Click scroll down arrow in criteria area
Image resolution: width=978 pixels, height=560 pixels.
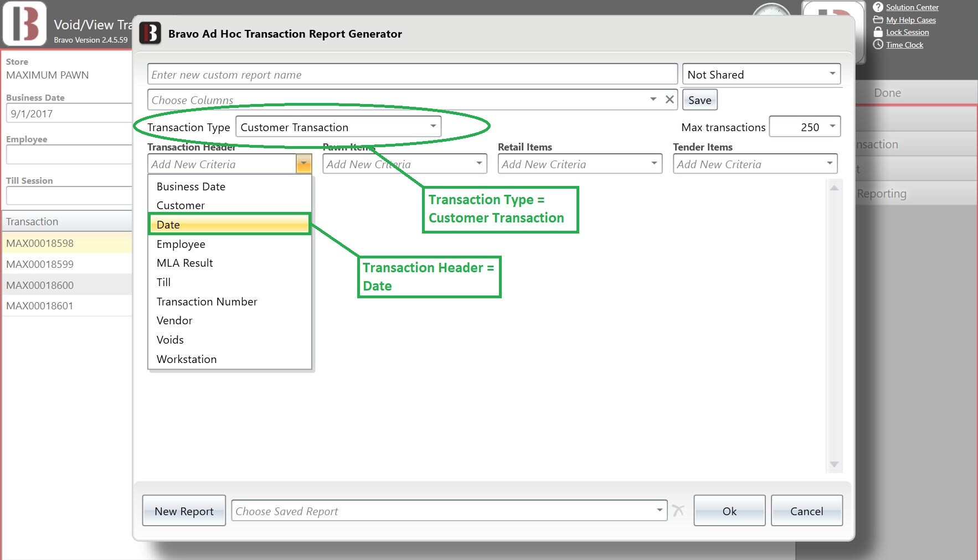834,464
